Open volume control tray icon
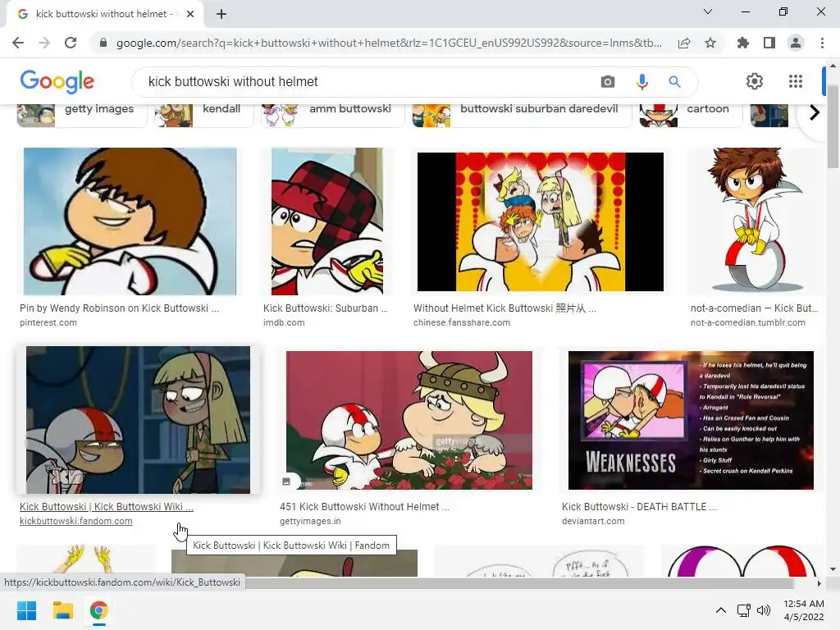 (x=764, y=610)
